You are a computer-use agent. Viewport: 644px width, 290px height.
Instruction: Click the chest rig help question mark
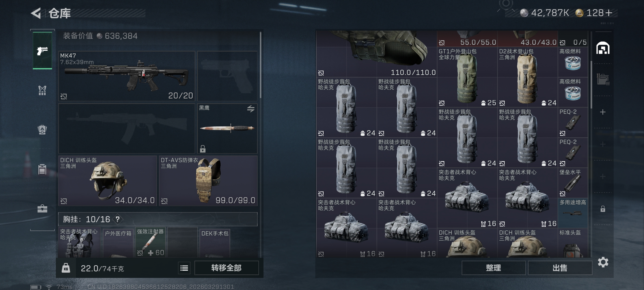tap(118, 219)
